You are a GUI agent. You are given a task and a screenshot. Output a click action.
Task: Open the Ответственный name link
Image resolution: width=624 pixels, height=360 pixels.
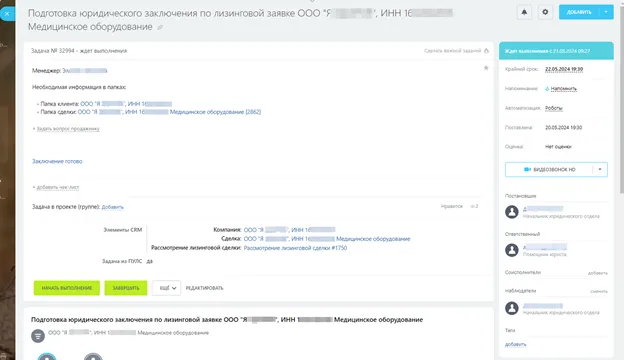[545, 247]
